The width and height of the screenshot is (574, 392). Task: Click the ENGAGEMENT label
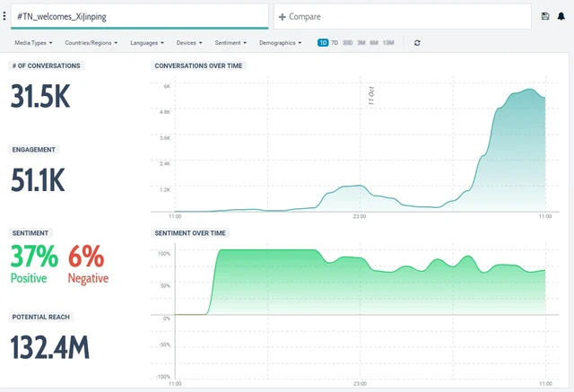[34, 150]
